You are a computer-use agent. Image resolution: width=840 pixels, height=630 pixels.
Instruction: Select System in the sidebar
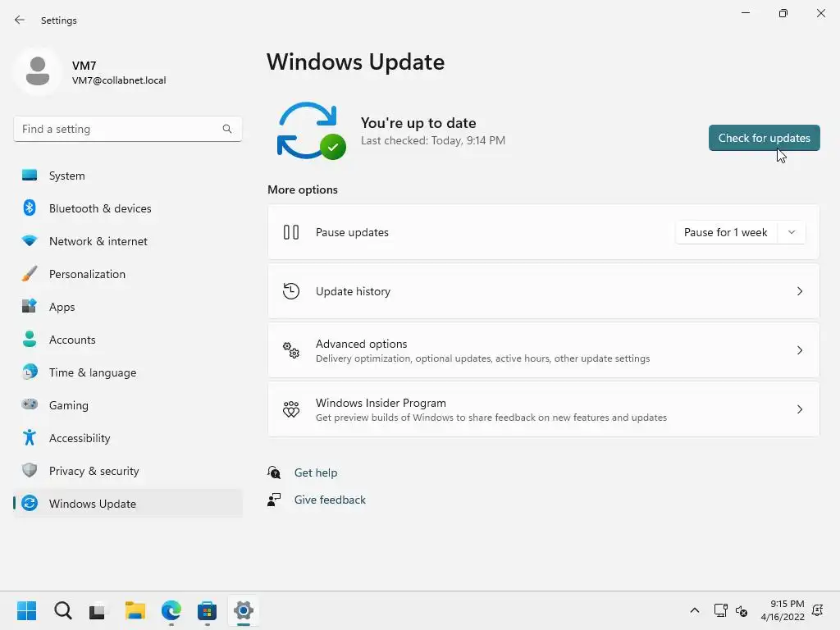[128, 176]
